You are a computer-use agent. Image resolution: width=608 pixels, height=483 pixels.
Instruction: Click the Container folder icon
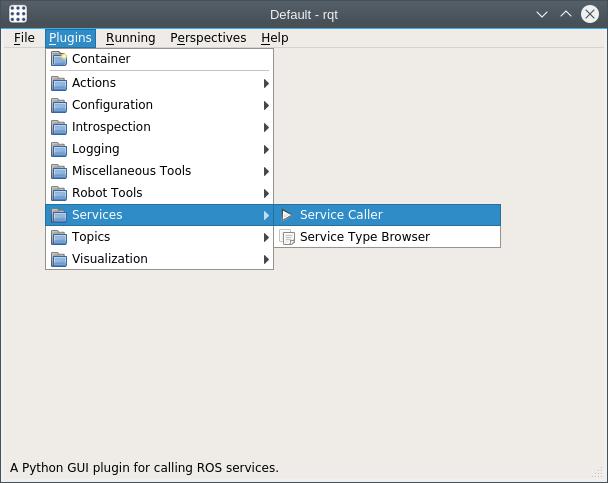point(59,59)
